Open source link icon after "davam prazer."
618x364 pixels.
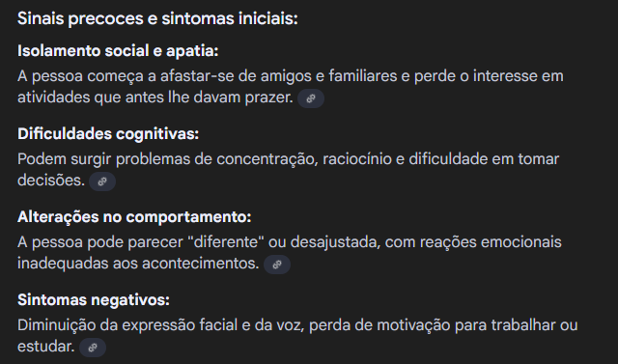(311, 98)
